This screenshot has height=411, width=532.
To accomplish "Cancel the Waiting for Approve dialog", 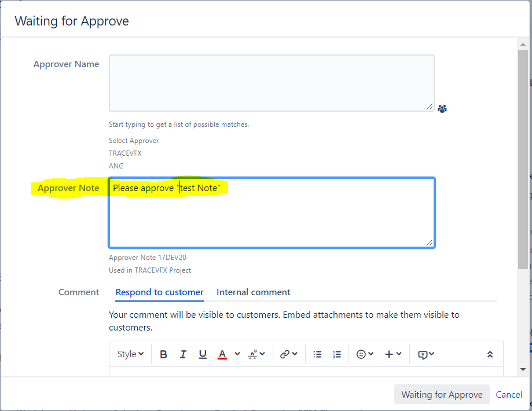I will coord(508,394).
